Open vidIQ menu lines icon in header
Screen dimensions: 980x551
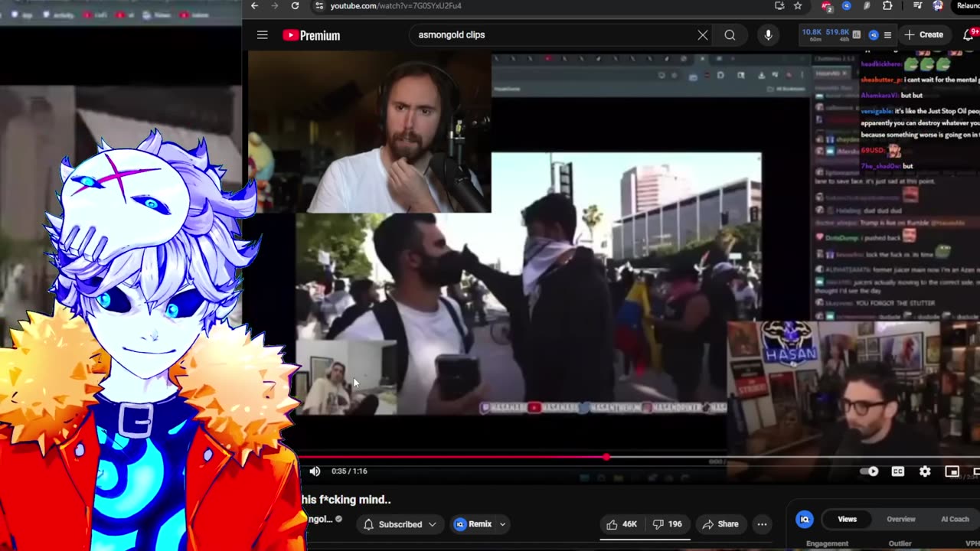click(x=887, y=35)
